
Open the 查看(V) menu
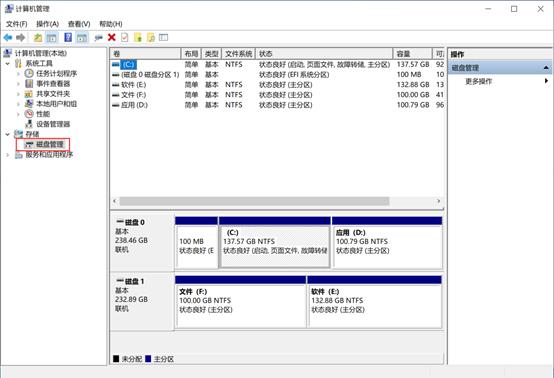[79, 24]
